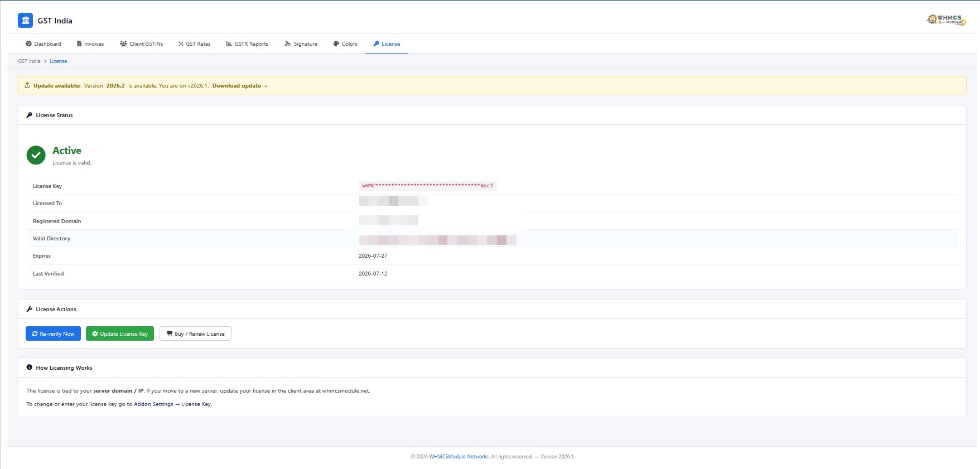Click the update upload icon in the yellow banner
Screen dimensions: 980x469
pos(27,85)
